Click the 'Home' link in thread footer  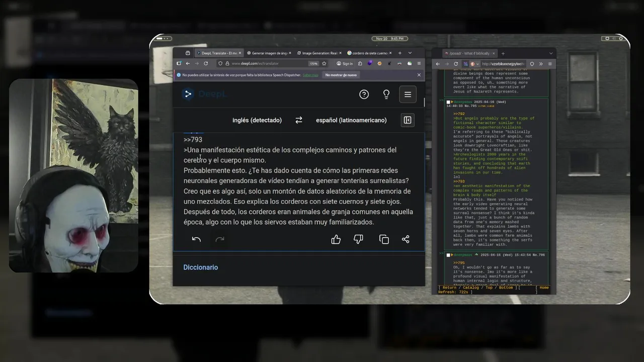544,288
